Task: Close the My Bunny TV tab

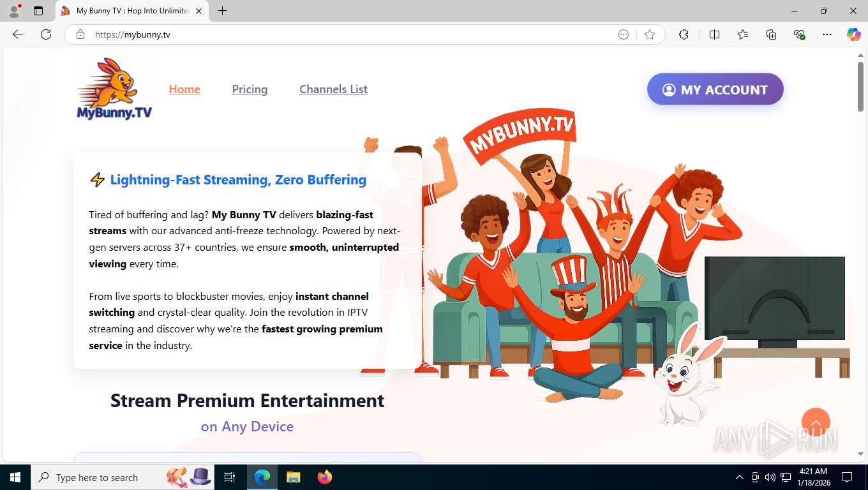Action: tap(198, 11)
